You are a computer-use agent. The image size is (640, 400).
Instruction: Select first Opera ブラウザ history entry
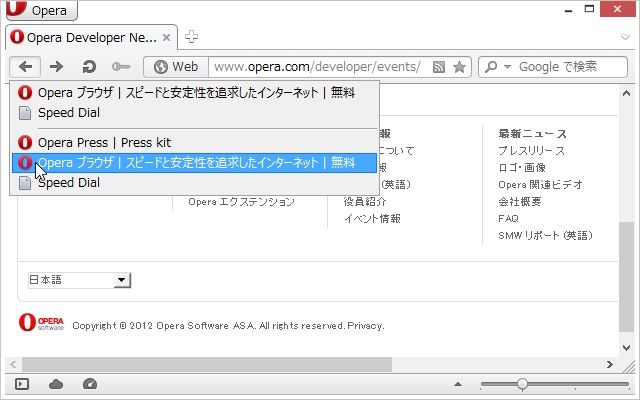point(194,93)
